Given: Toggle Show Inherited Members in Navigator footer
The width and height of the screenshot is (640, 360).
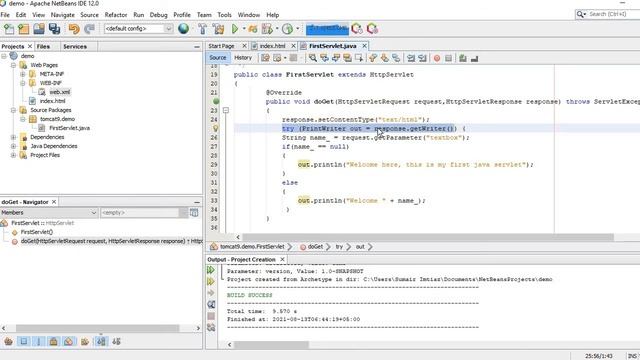Looking at the screenshot, I should 9,341.
